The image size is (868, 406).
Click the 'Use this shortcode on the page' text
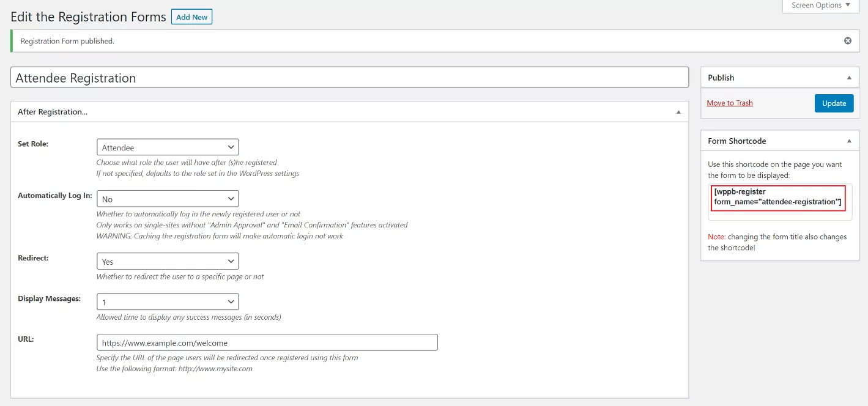pos(774,170)
